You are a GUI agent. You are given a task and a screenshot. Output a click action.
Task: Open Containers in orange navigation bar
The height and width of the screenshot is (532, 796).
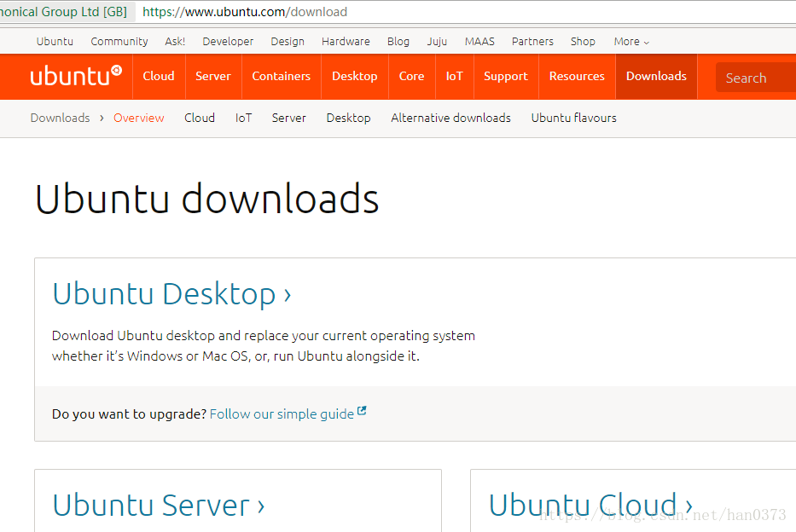click(x=282, y=76)
